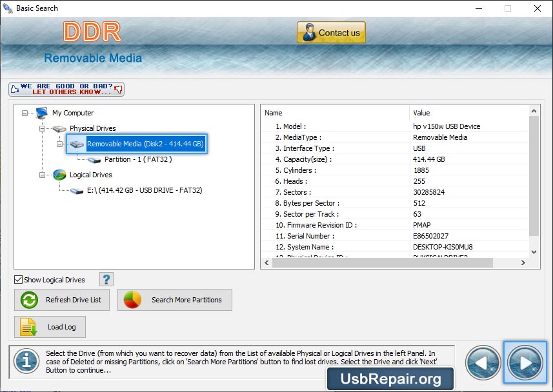Click the Removable Media Disk2 drive icon
The image size is (553, 392).
77,144
